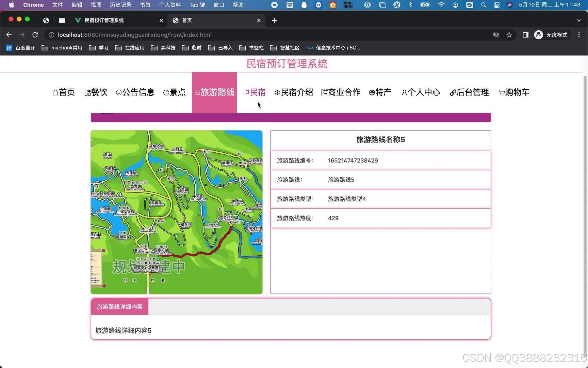
Task: Open a new browser tab
Action: (274, 20)
